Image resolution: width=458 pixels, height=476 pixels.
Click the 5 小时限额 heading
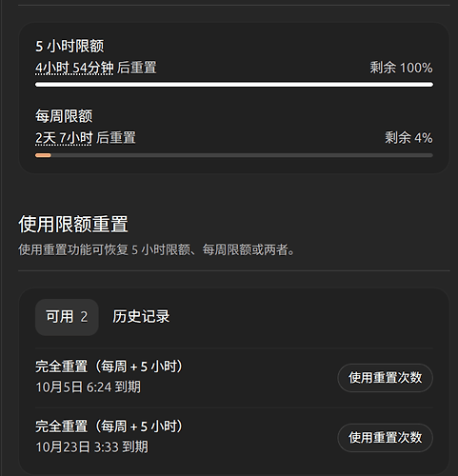[x=70, y=47]
